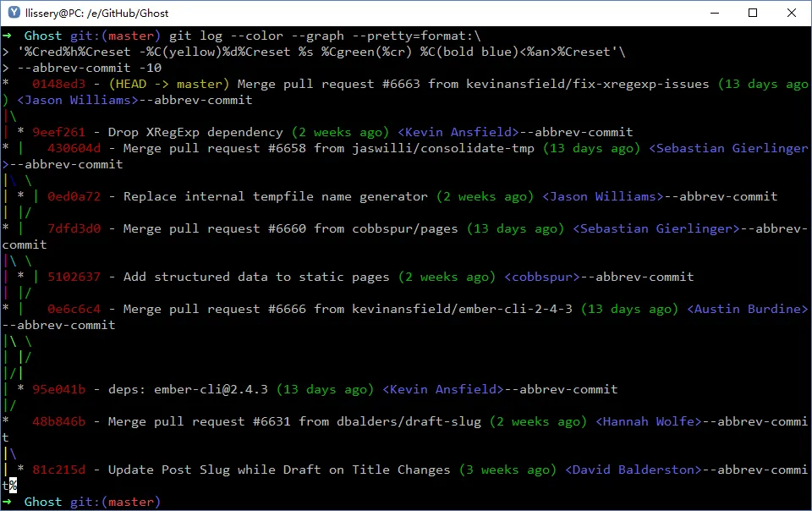
Task: Click 'kevinansfield/fix-xregexp-issues' branch name
Action: (587, 84)
